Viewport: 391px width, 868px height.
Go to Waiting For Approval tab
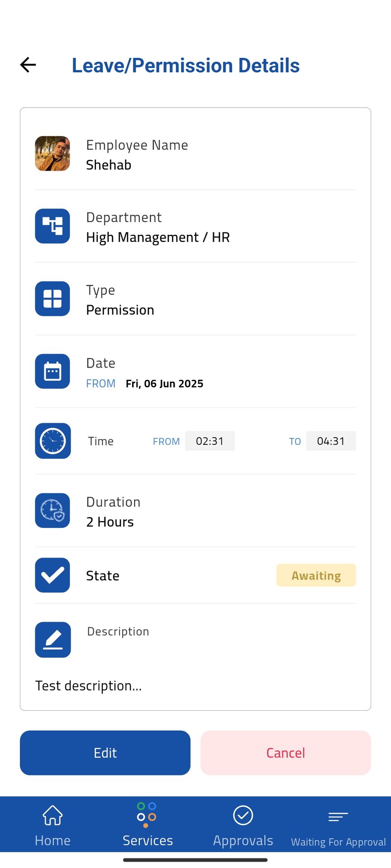pos(338,826)
